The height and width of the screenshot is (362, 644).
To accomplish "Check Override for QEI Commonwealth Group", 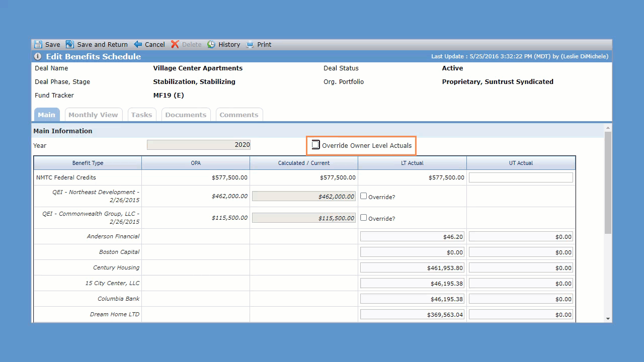I will click(364, 218).
